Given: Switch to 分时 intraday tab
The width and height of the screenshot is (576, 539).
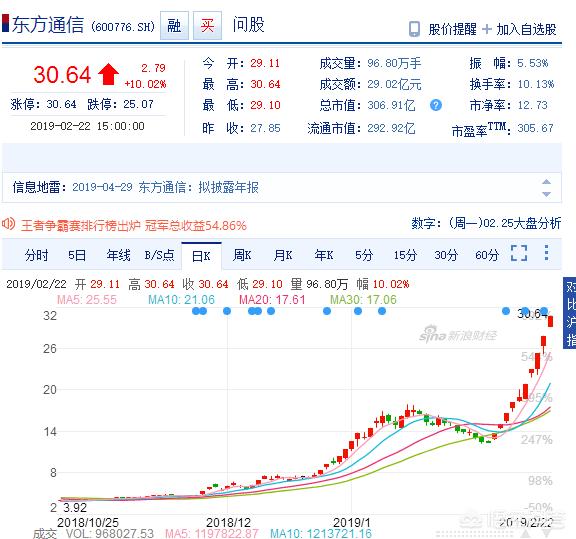Looking at the screenshot, I should click(36, 255).
